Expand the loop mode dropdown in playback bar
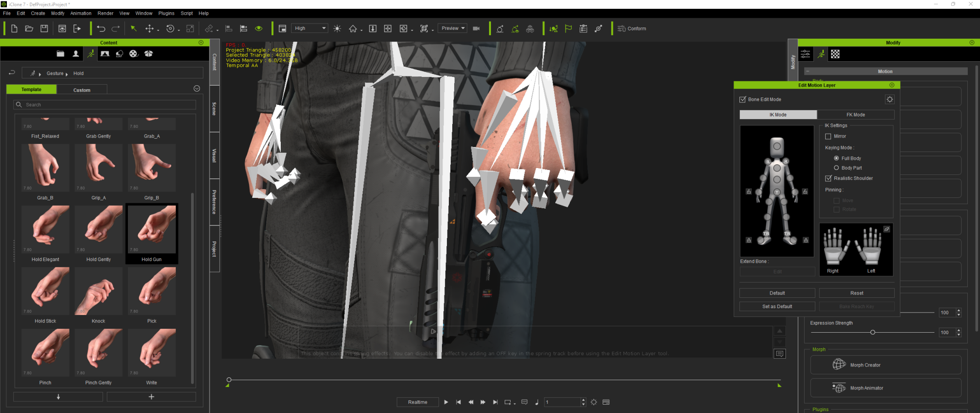Image resolution: width=980 pixels, height=413 pixels. pyautogui.click(x=514, y=404)
